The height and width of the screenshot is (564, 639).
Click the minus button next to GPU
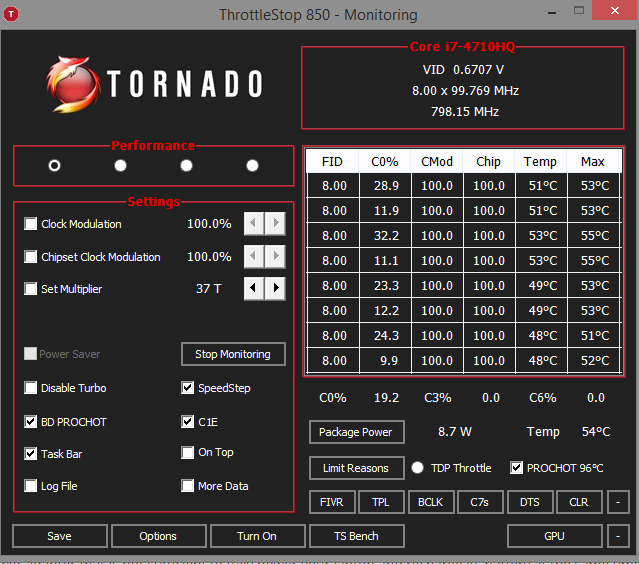(x=618, y=536)
